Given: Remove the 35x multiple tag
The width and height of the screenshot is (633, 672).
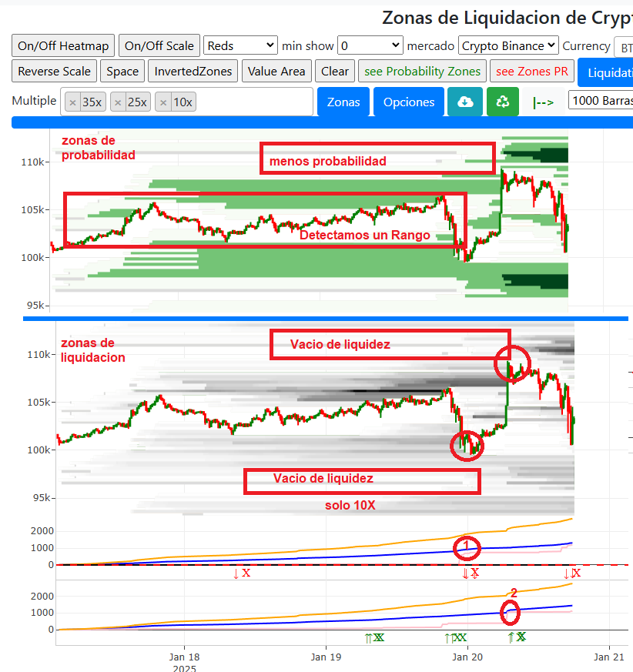Looking at the screenshot, I should [x=73, y=102].
